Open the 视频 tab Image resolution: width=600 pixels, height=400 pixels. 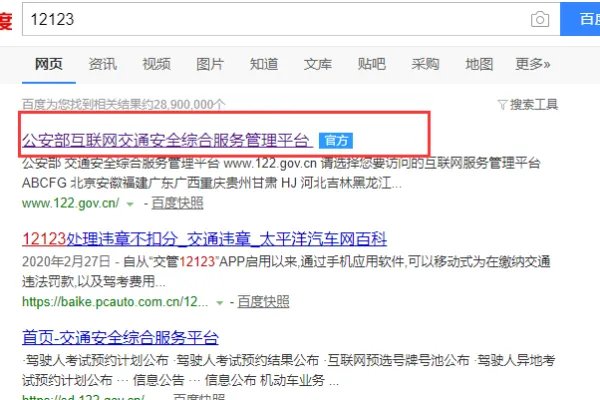point(157,64)
